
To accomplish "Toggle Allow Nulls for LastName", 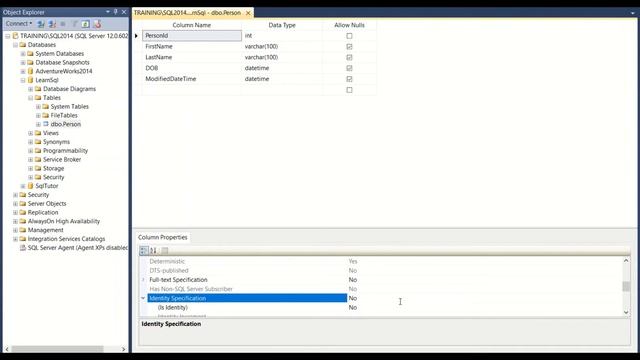I will 349,58.
